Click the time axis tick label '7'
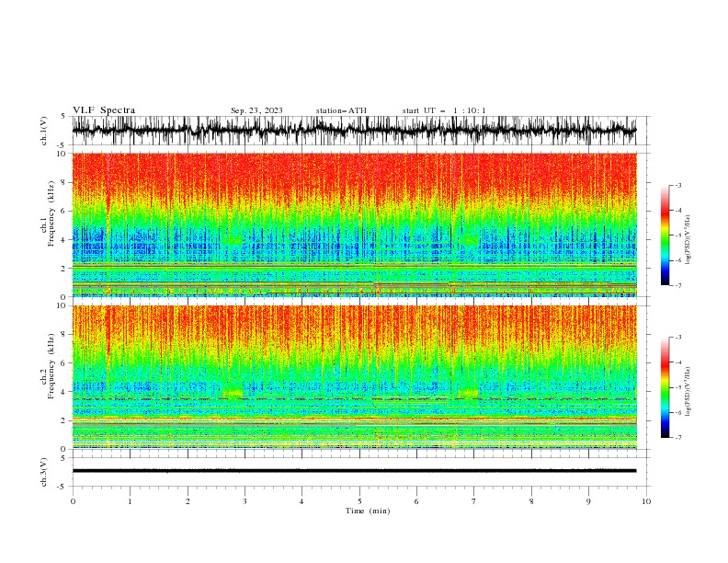 pyautogui.click(x=474, y=501)
